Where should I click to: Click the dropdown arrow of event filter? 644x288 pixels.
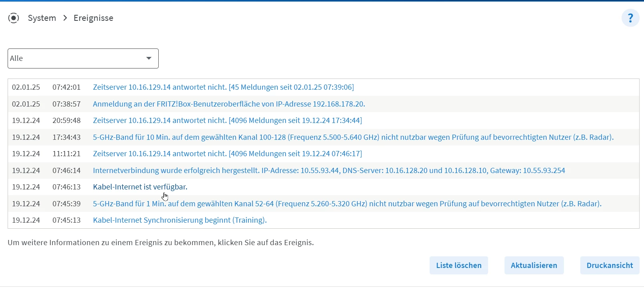point(149,58)
